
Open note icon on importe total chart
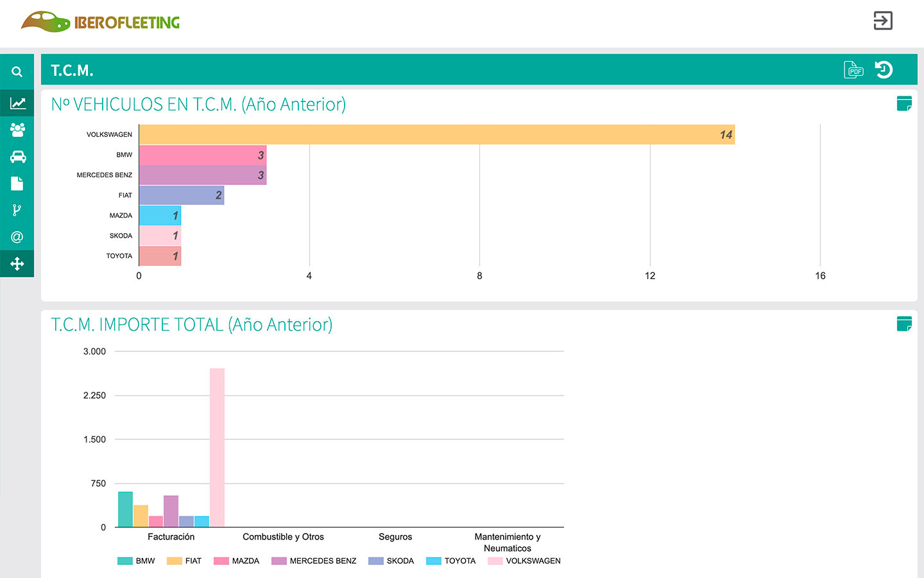pos(904,324)
